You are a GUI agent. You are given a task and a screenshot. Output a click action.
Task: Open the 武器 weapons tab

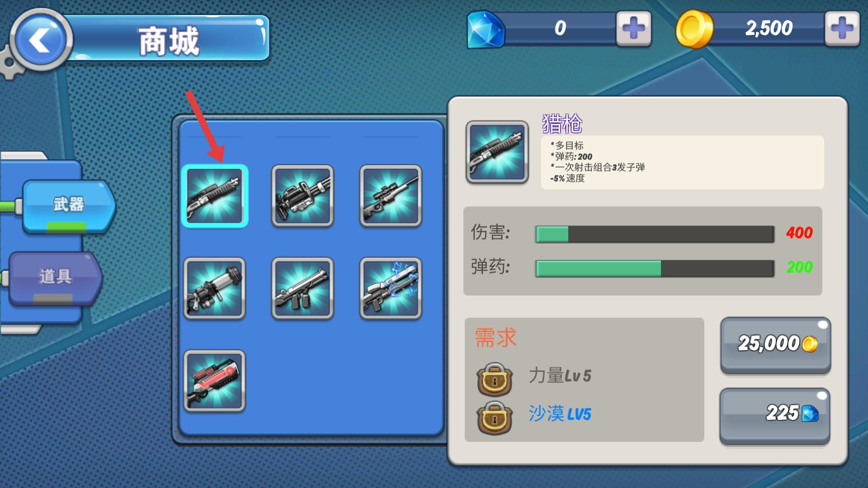point(69,206)
